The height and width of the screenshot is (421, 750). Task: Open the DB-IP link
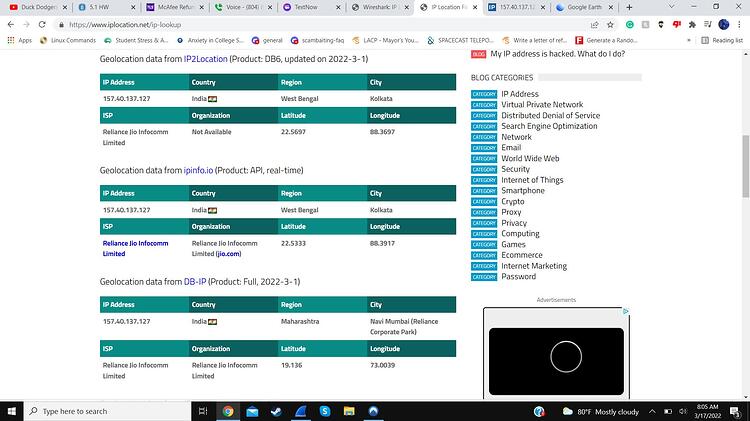click(195, 282)
